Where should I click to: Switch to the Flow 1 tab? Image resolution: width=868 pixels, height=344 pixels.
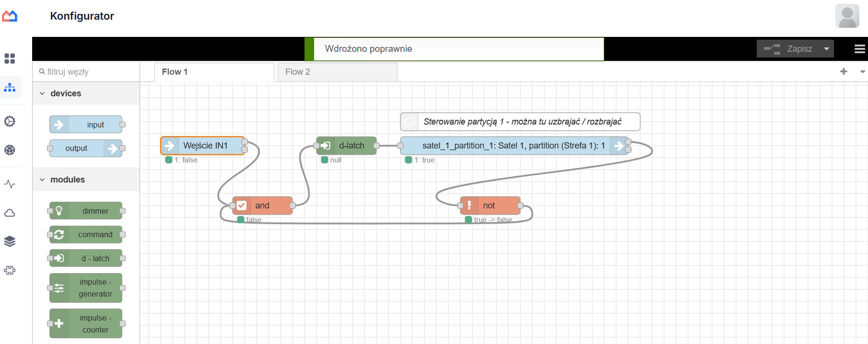tap(214, 72)
